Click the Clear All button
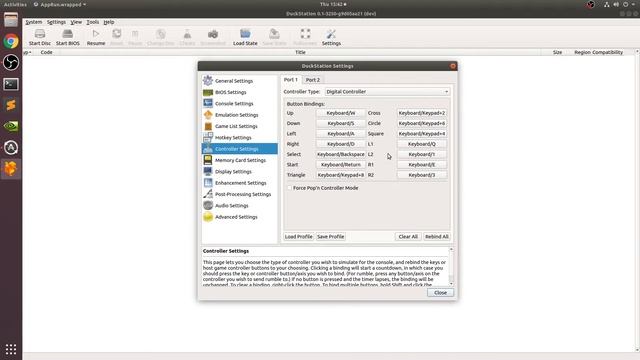 pyautogui.click(x=408, y=237)
